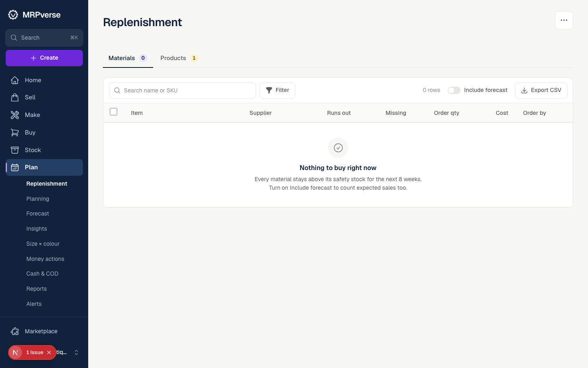Click the N avatar icon

(x=15, y=352)
